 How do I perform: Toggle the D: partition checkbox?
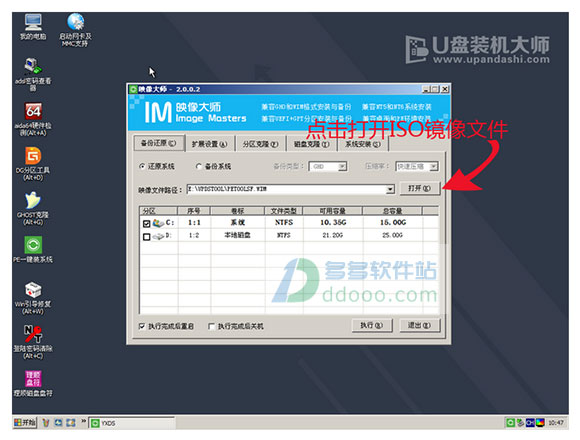tap(146, 236)
